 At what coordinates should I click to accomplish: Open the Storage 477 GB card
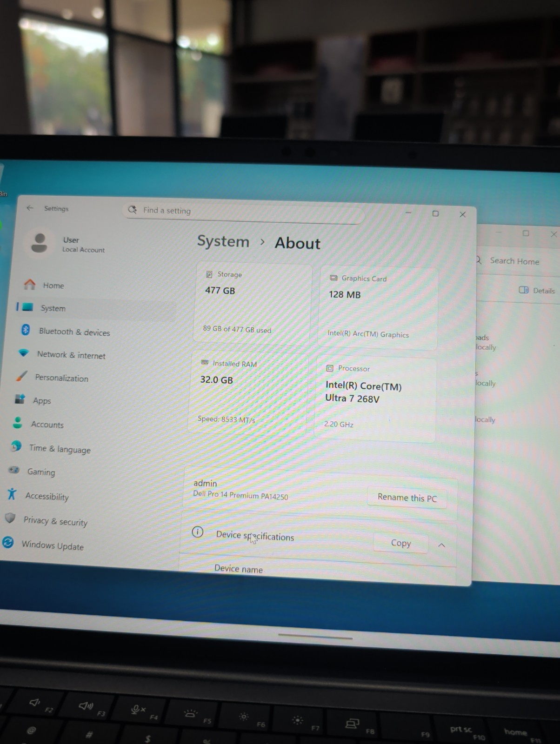pyautogui.click(x=253, y=302)
